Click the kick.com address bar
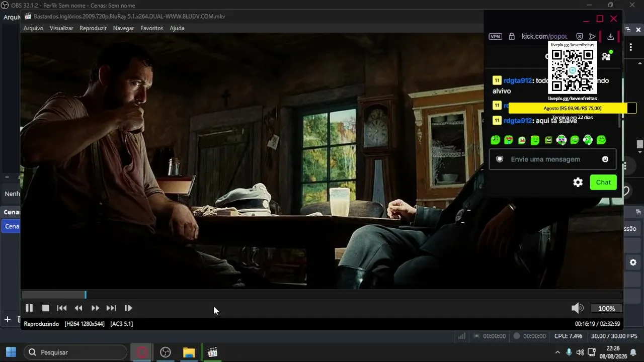Image resolution: width=644 pixels, height=362 pixels. (544, 36)
